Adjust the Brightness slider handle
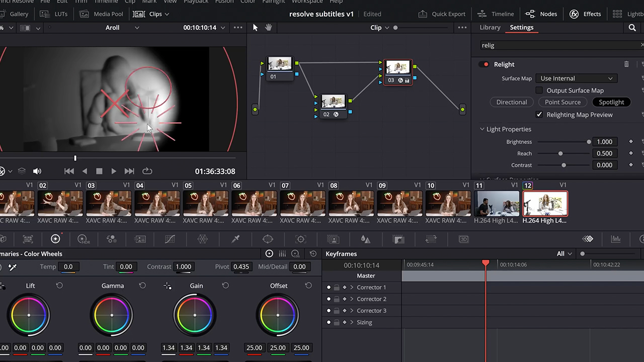Screen dimensions: 644x362 click(589, 142)
